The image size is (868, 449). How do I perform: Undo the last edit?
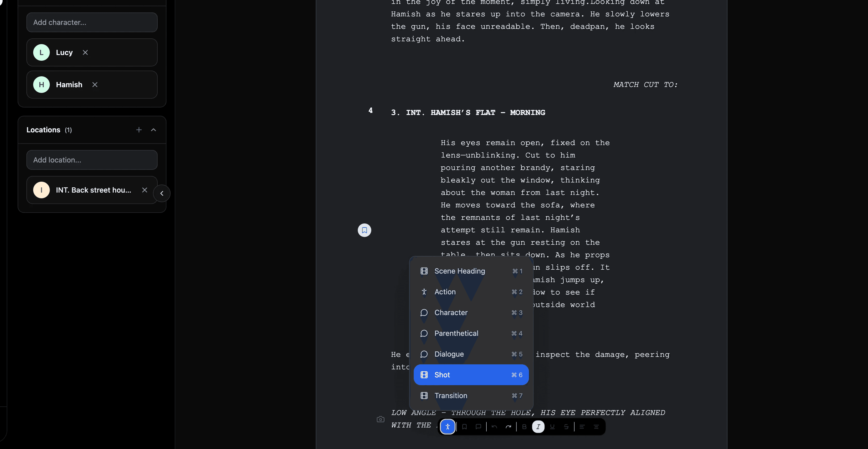click(x=494, y=427)
